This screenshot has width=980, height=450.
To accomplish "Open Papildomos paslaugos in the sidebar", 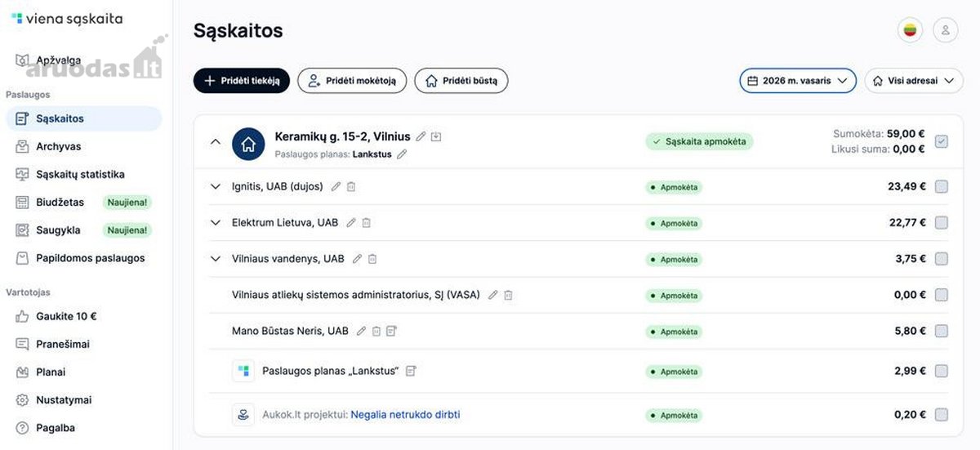I will [83, 258].
